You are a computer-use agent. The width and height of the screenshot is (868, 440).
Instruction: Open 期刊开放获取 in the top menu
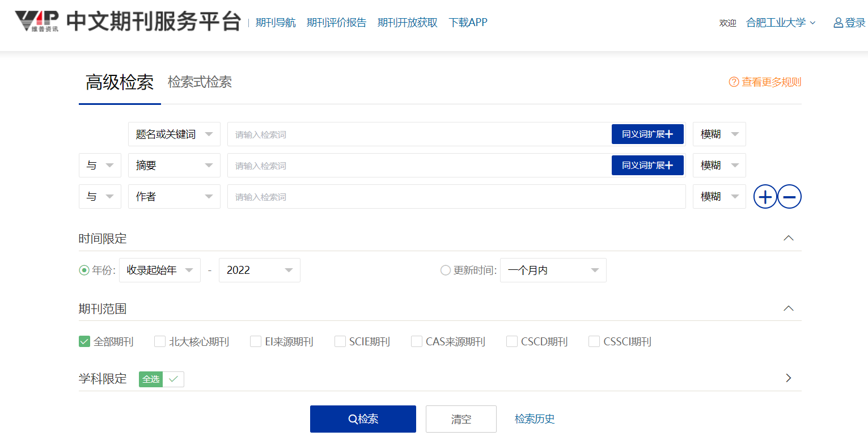408,23
